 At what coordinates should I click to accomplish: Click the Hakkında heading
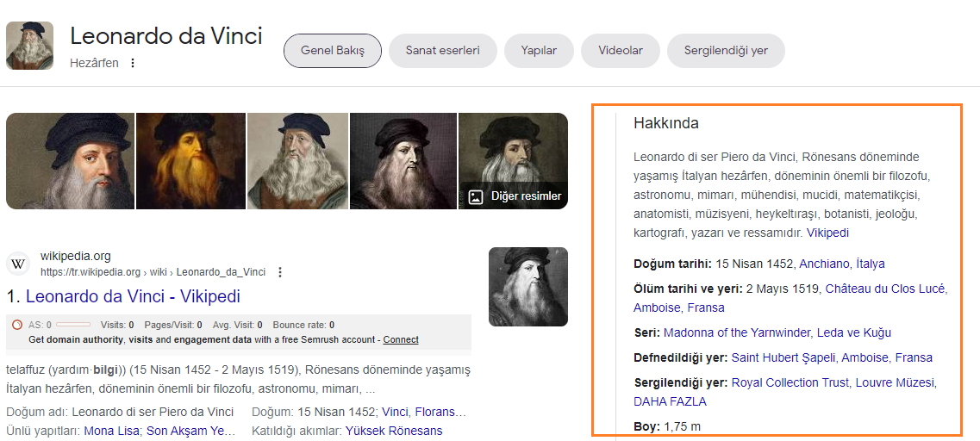tap(665, 123)
